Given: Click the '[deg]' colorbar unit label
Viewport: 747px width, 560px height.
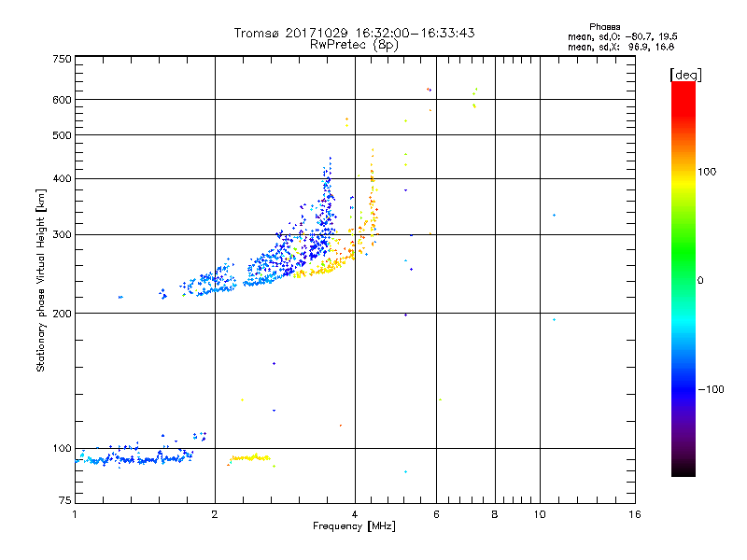Looking at the screenshot, I should click(685, 75).
